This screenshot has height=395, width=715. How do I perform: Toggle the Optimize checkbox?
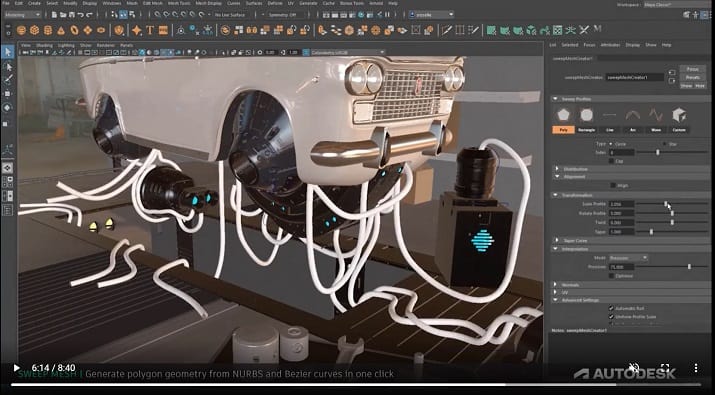(x=611, y=276)
